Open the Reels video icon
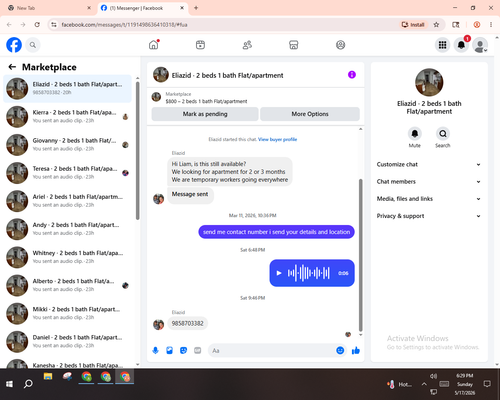 (200, 45)
